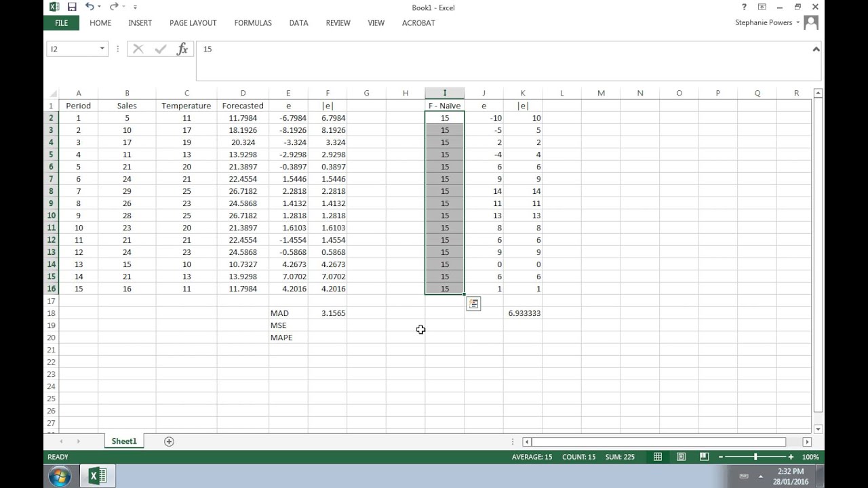Switch to Page Break Preview icon
This screenshot has height=488, width=868.
click(705, 457)
